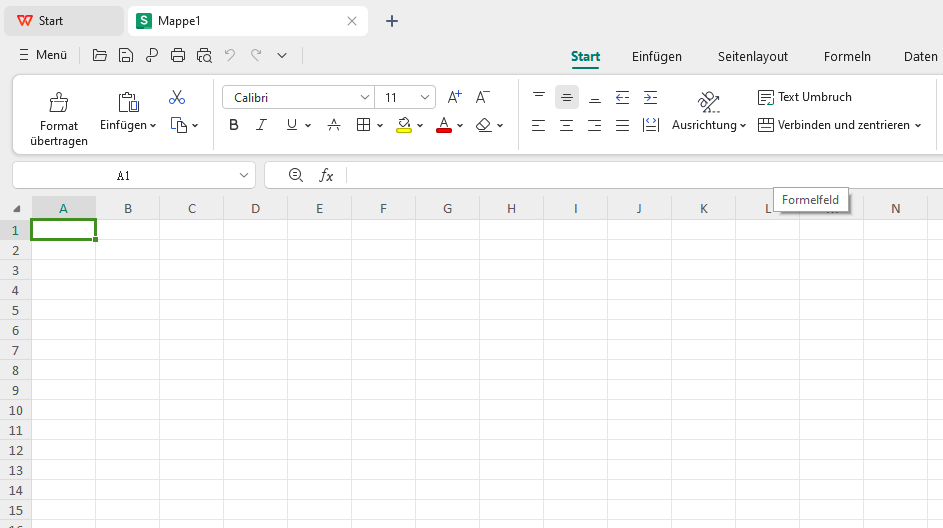This screenshot has height=528, width=943.
Task: Switch to the Daten ribbon tab
Action: 921,57
